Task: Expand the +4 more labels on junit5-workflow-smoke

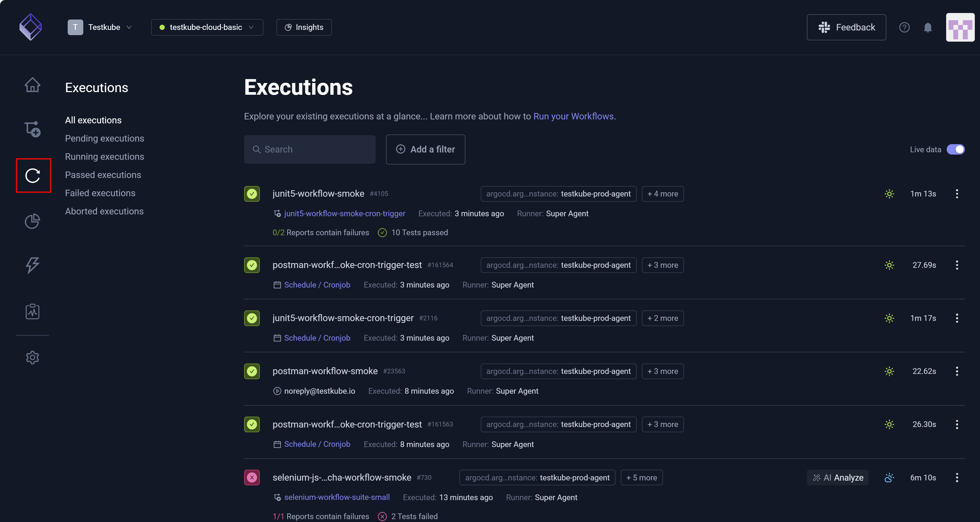Action: coord(663,194)
